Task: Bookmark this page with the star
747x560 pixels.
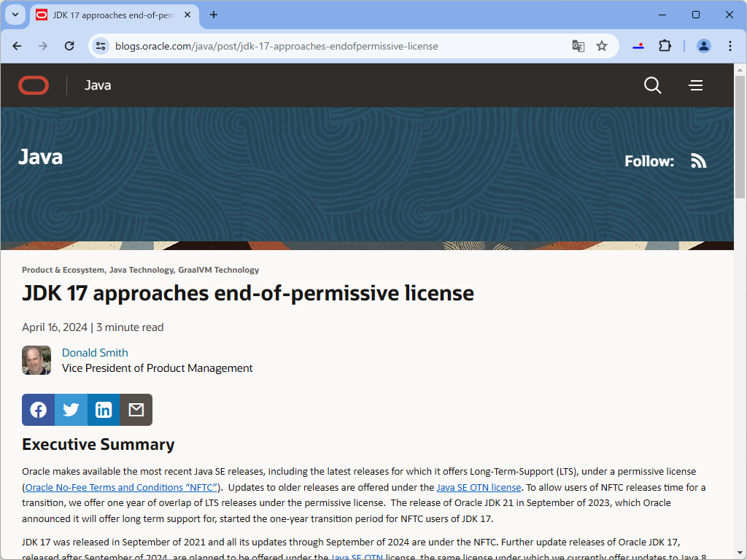Action: tap(602, 46)
